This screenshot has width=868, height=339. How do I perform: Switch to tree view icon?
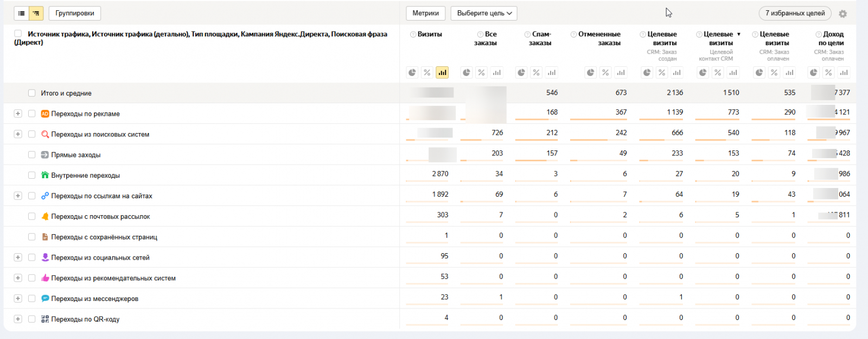click(36, 13)
